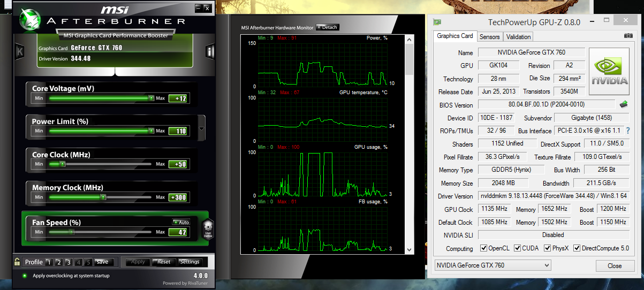Switch to Sensors tab in GPU-Z
This screenshot has height=290, width=644.
point(489,37)
